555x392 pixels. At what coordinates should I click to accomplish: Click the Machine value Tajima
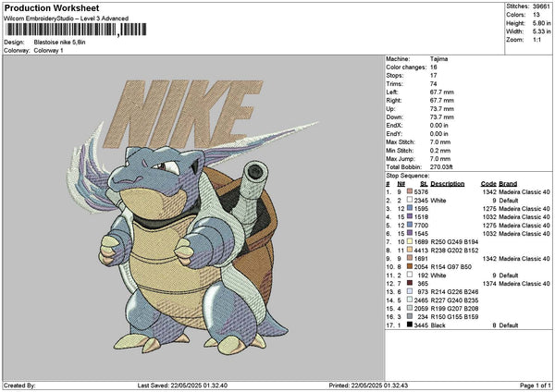click(x=438, y=59)
